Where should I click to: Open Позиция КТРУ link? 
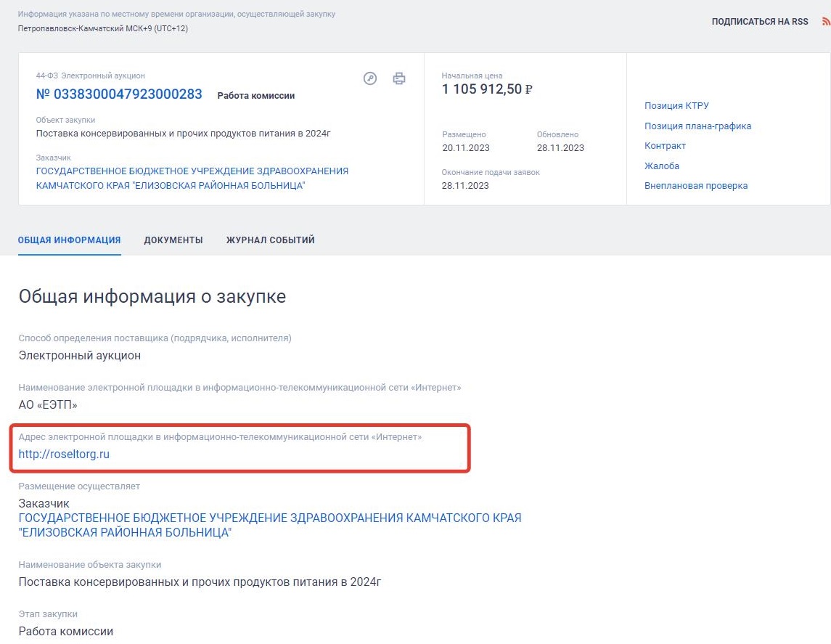pyautogui.click(x=676, y=105)
